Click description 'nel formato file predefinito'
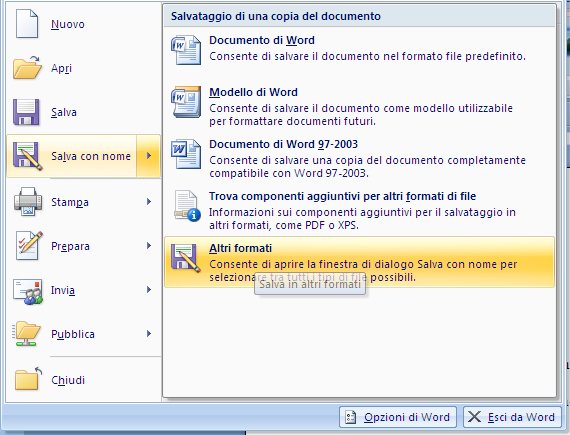570x435 pixels. (x=454, y=56)
